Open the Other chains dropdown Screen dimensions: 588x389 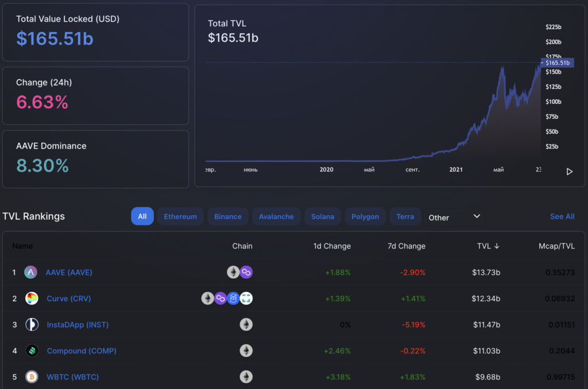(x=455, y=216)
